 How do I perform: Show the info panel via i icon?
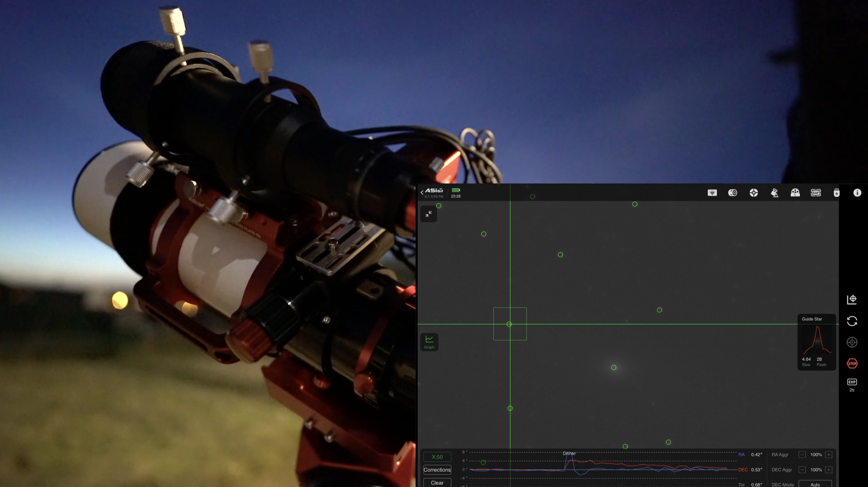coord(857,193)
